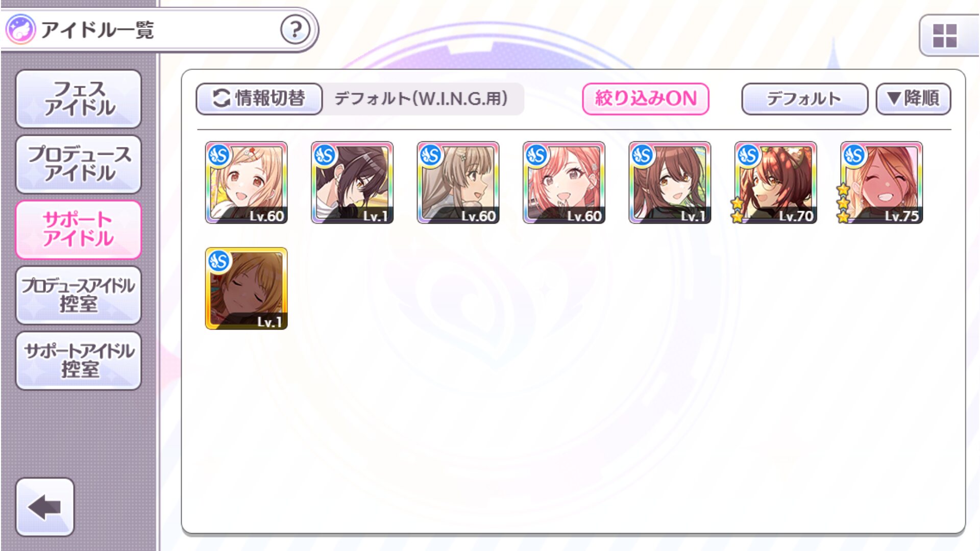Select the サポートアイドル tab
Viewport: 980px width, 551px height.
[x=79, y=229]
